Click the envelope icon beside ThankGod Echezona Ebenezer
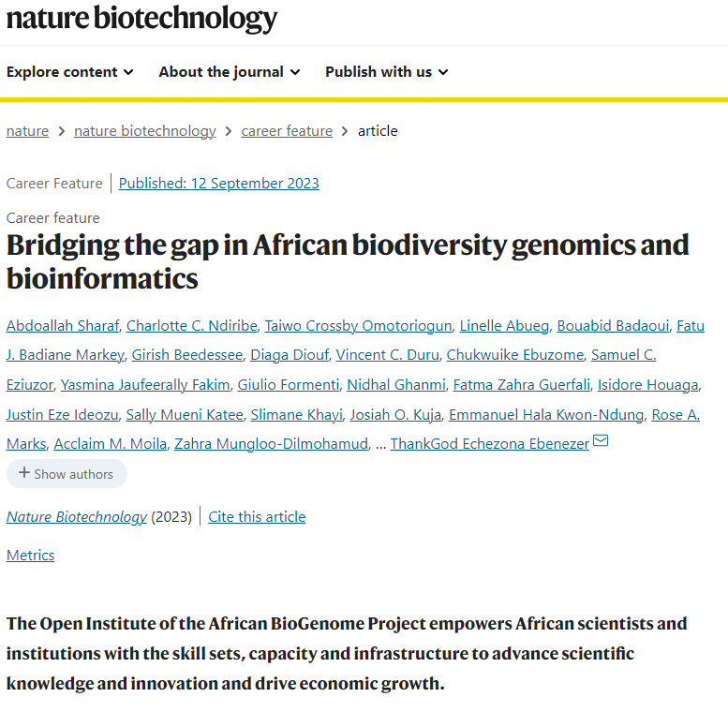 [602, 441]
